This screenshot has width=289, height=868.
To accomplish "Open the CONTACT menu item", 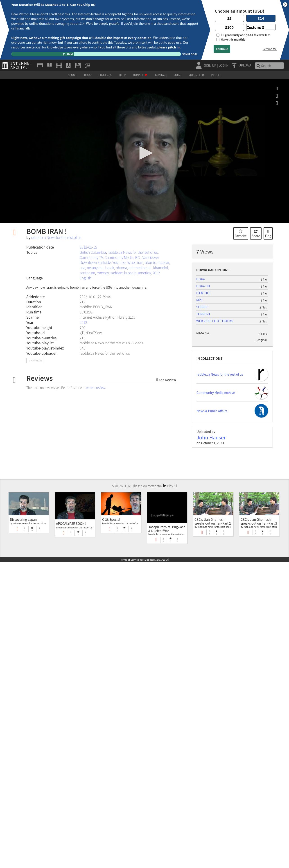I will [x=161, y=75].
